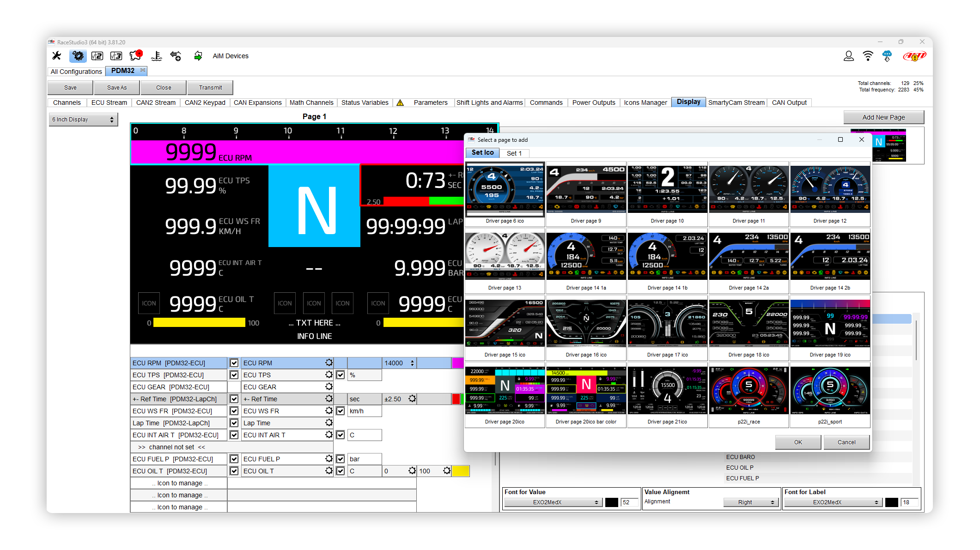Screen dimensions: 980x550
Task: Confirm with OK in the page dialog
Action: (798, 442)
